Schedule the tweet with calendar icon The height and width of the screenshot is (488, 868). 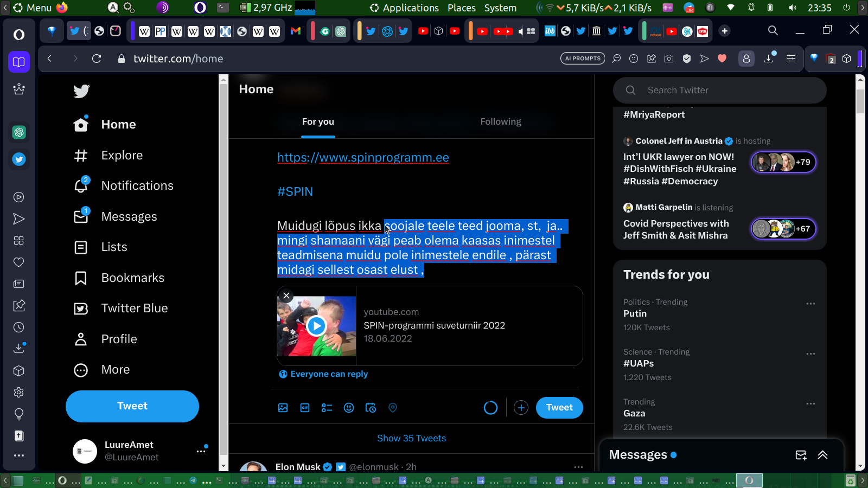(371, 408)
